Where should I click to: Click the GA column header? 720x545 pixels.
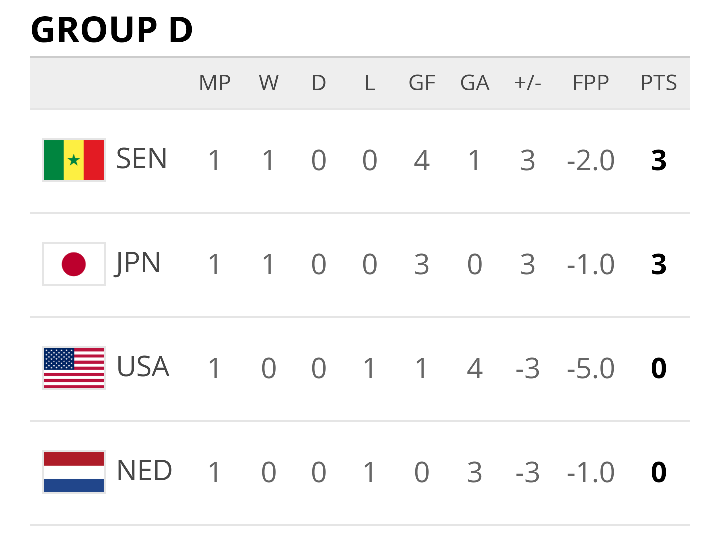[474, 83]
